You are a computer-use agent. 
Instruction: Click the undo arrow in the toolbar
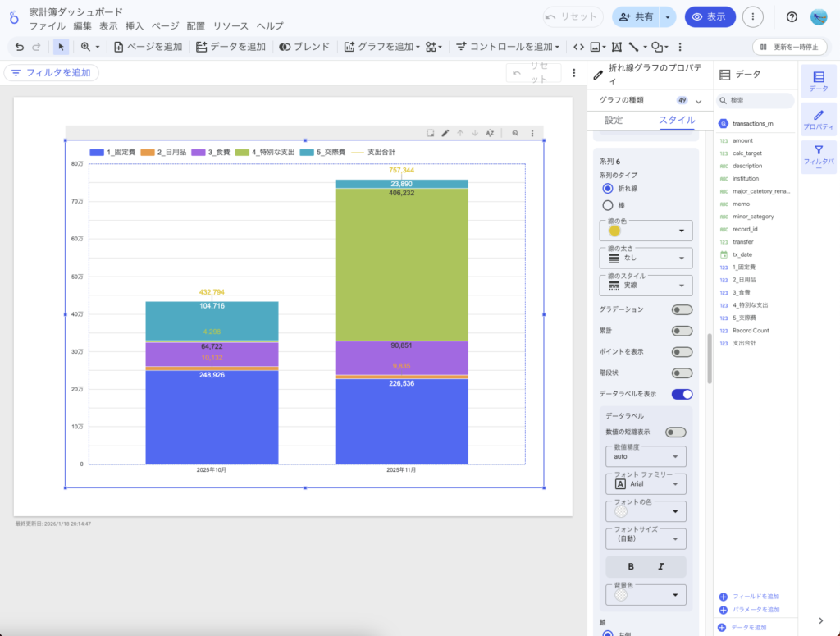[20, 47]
